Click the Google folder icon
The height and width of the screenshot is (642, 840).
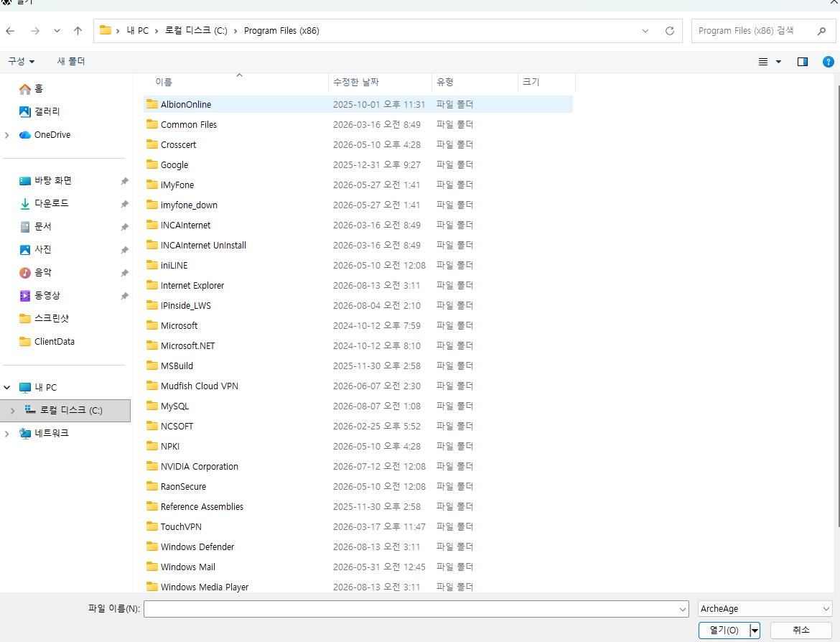(152, 164)
